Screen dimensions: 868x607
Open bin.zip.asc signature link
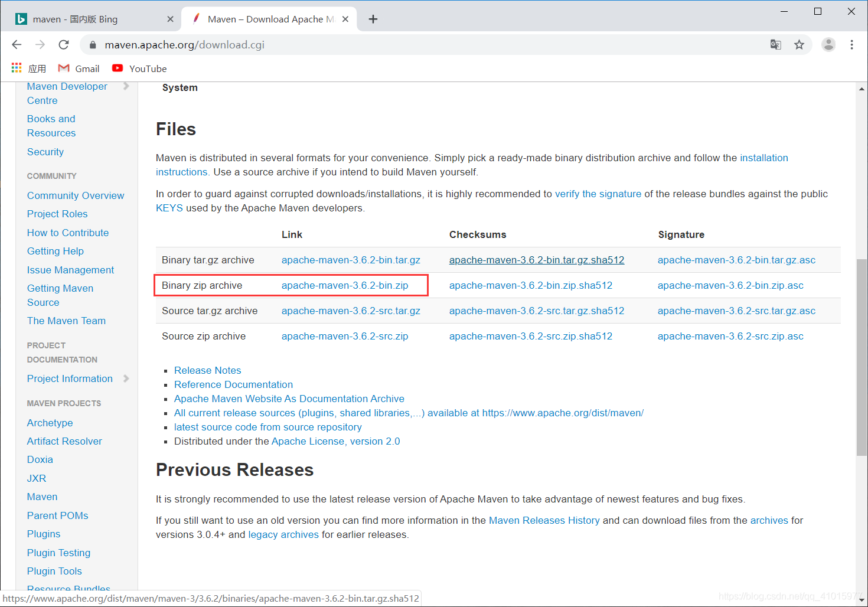(x=730, y=285)
